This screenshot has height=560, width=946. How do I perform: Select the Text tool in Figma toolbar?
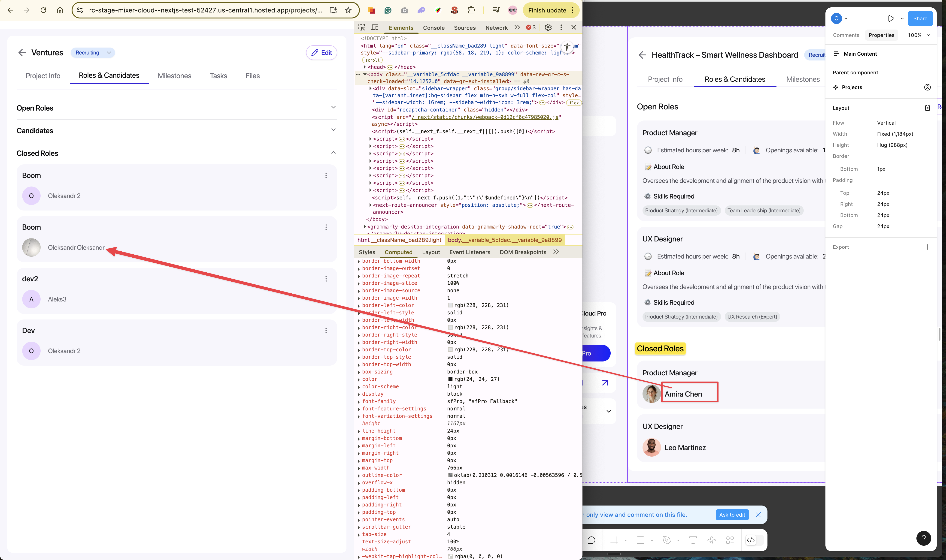[x=693, y=540]
